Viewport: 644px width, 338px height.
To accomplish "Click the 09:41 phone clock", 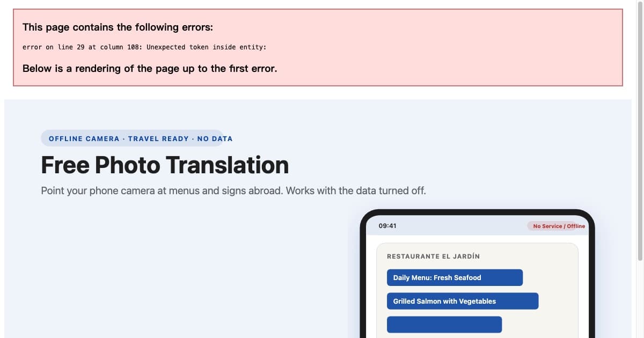I will [x=387, y=226].
